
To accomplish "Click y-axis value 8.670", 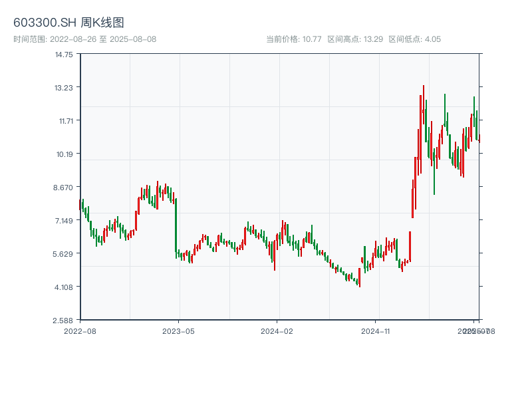I will pyautogui.click(x=63, y=188).
